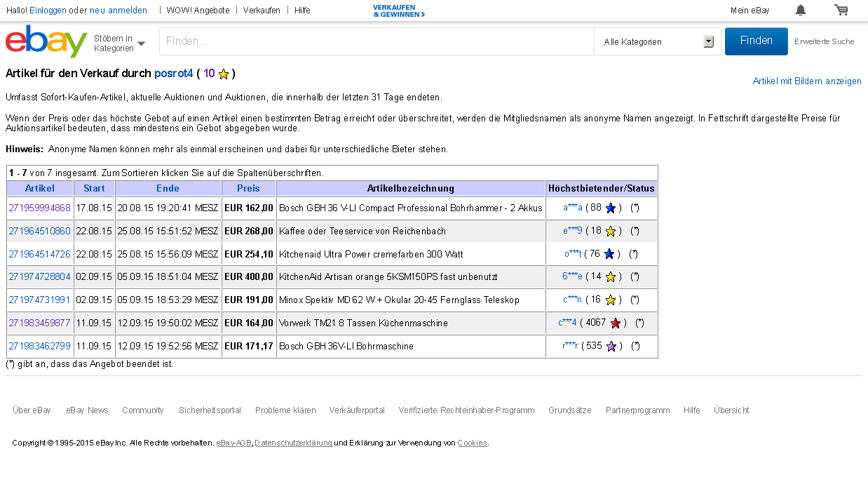Click yellow star beside bidder 6***e
Image resolution: width=868 pixels, height=482 pixels.
tap(611, 277)
